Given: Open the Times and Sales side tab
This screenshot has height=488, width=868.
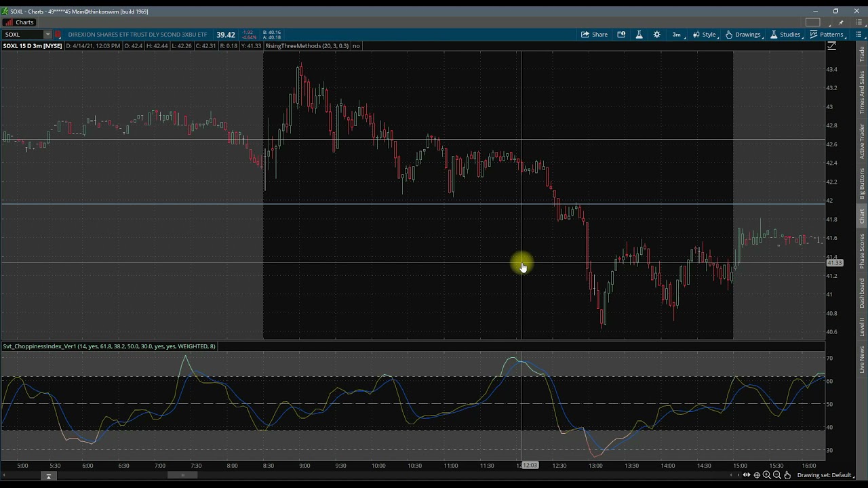Looking at the screenshot, I should pyautogui.click(x=862, y=92).
